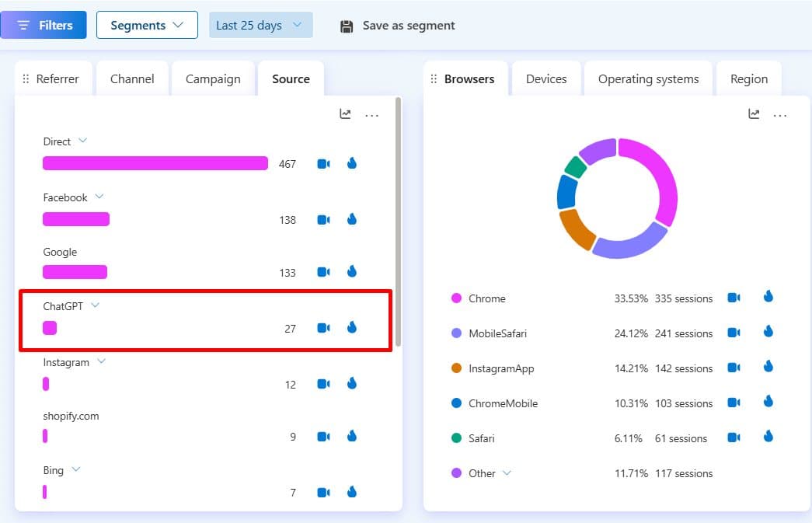This screenshot has width=812, height=523.
Task: Open ChromeMobile heatmaps
Action: (768, 401)
